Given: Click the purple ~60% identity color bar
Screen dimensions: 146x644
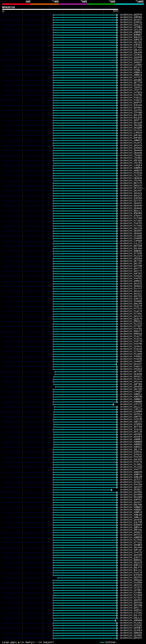Looking at the screenshot, I should pyautogui.click(x=73, y=4).
